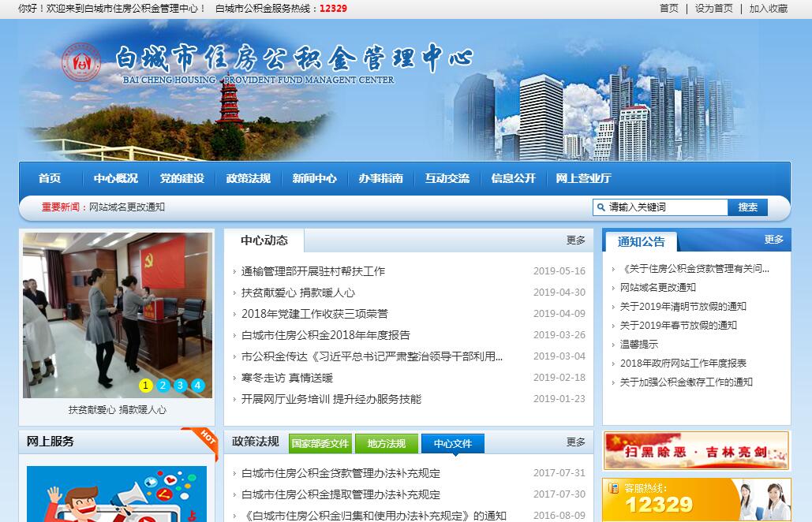812x522 pixels.
Task: Select the 中心文件 tab
Action: (453, 443)
